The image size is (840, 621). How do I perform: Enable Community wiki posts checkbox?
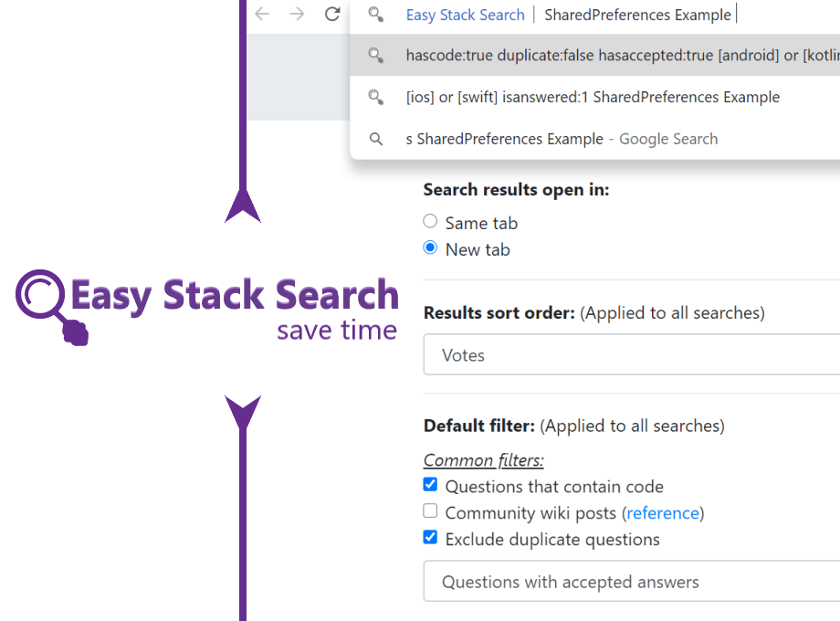430,510
